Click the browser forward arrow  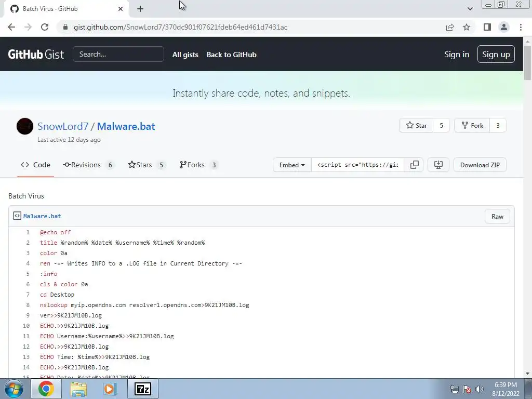pos(28,27)
